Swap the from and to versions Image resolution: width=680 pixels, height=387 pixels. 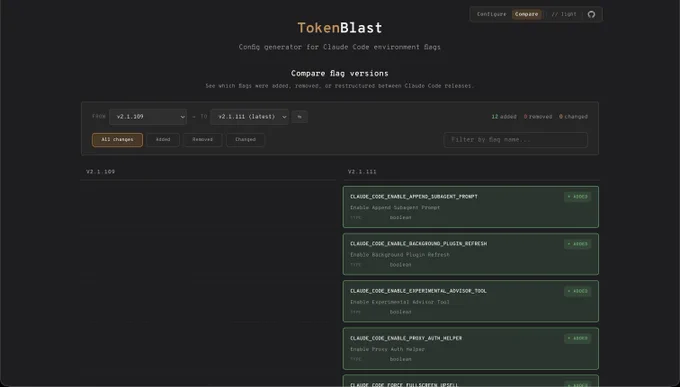pyautogui.click(x=299, y=117)
